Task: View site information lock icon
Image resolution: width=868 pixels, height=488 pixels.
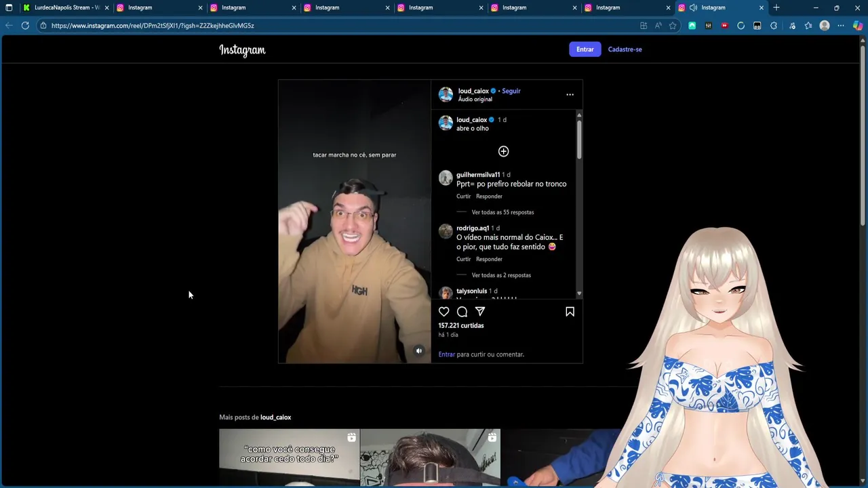Action: (43, 26)
